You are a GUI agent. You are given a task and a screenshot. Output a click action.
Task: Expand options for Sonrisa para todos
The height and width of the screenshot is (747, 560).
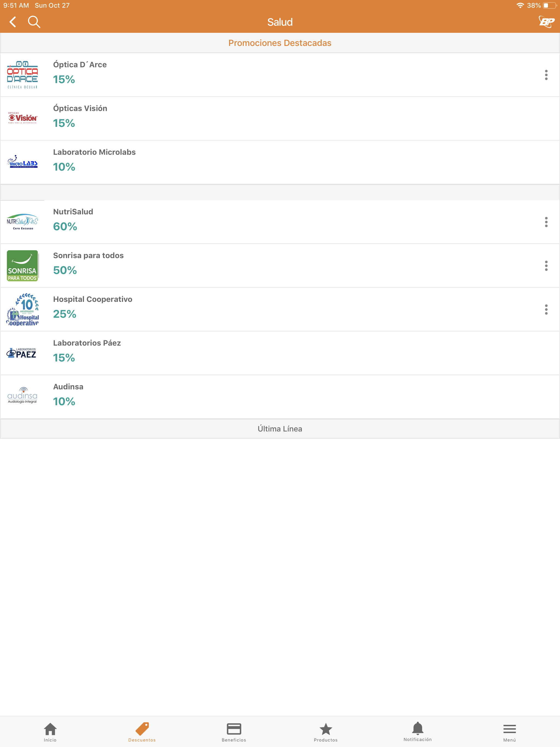546,266
